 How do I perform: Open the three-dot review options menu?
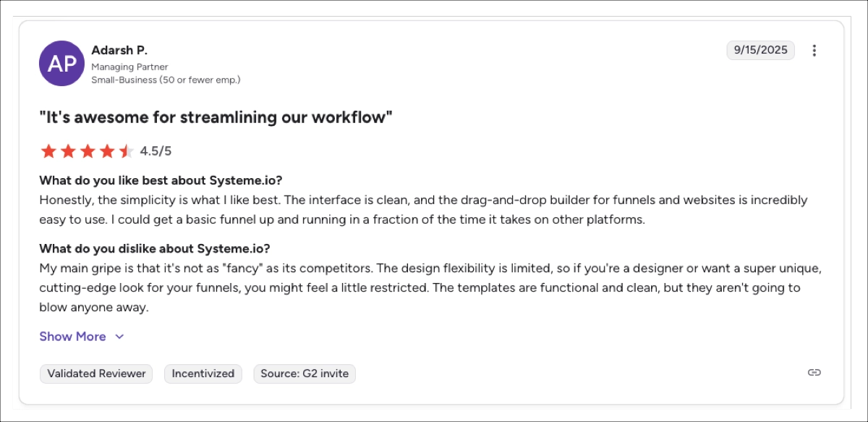(814, 51)
